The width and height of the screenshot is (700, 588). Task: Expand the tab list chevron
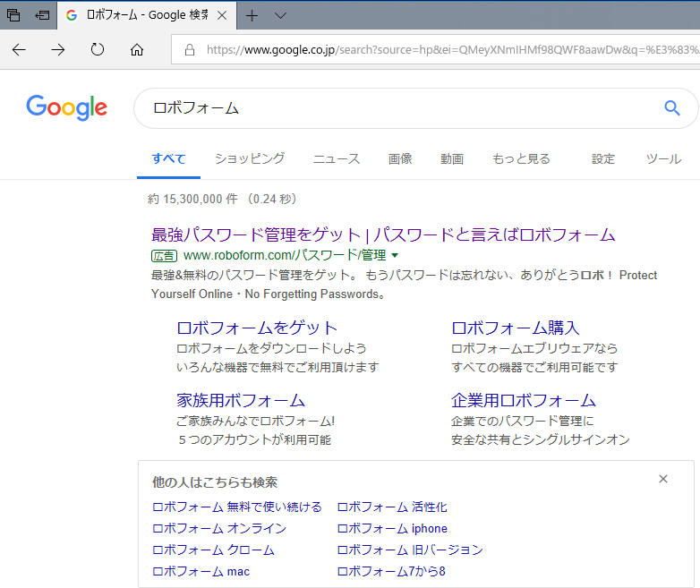click(x=280, y=16)
